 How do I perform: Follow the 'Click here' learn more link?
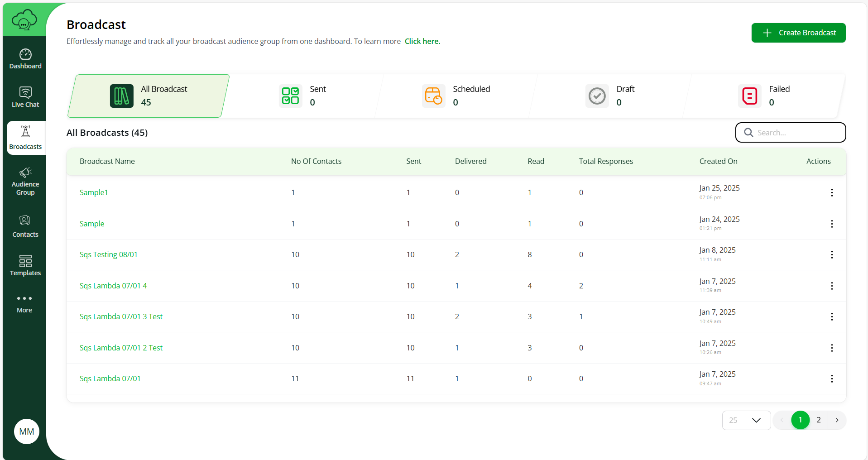(422, 41)
